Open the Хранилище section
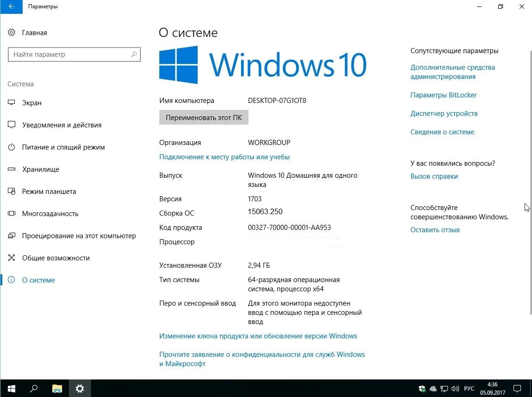 (41, 169)
